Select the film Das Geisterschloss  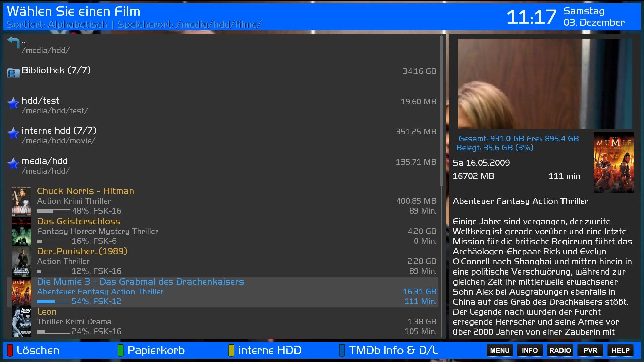click(78, 221)
